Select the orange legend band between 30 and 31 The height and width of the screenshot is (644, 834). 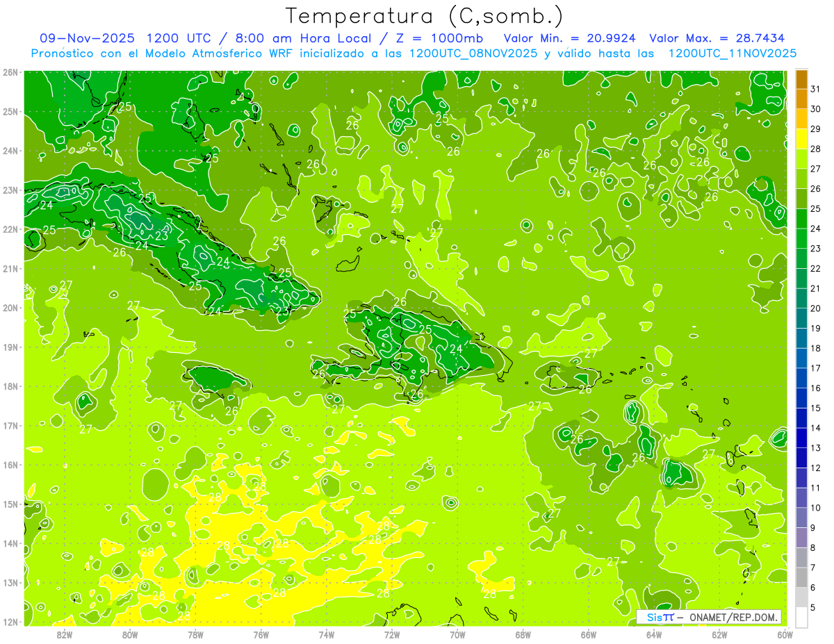click(x=801, y=99)
